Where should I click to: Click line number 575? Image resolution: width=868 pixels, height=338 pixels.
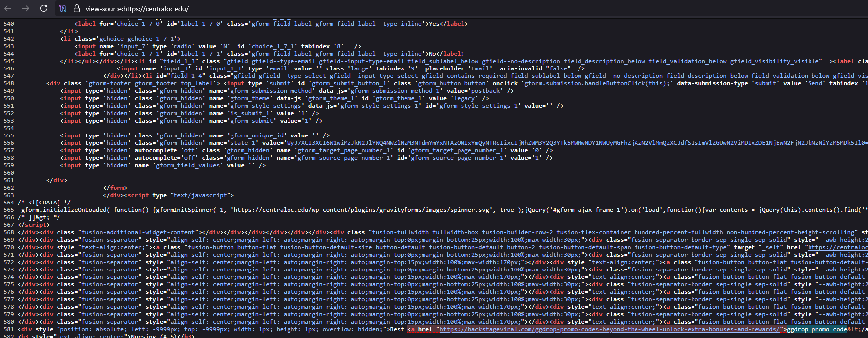(9, 284)
